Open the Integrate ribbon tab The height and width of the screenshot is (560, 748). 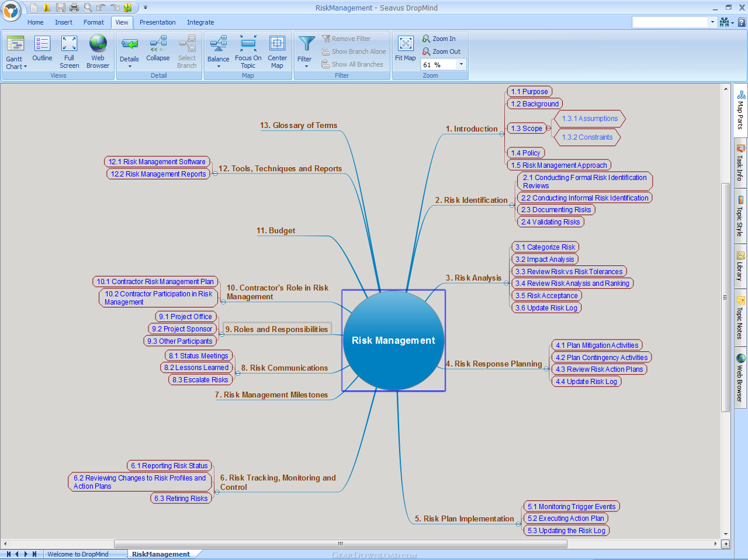point(200,22)
